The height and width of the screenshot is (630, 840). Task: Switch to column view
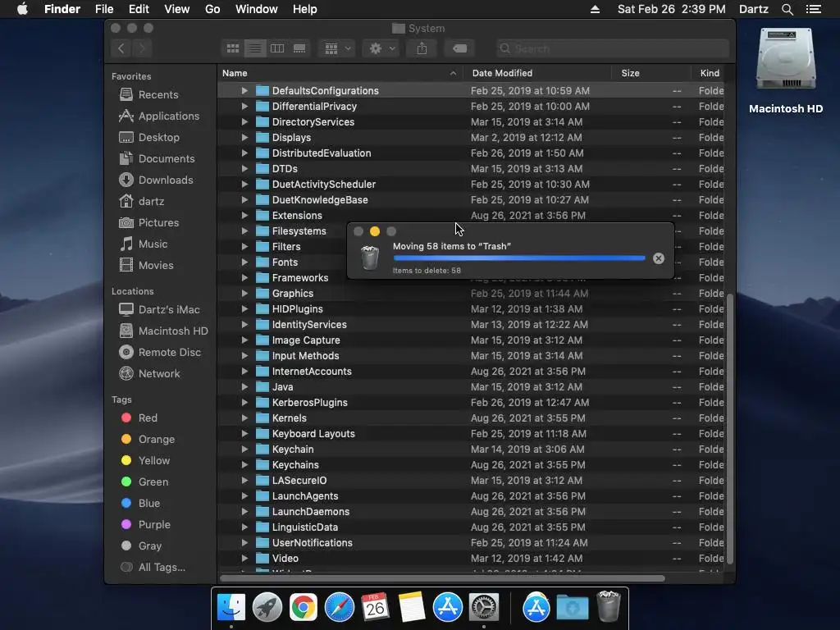(277, 48)
